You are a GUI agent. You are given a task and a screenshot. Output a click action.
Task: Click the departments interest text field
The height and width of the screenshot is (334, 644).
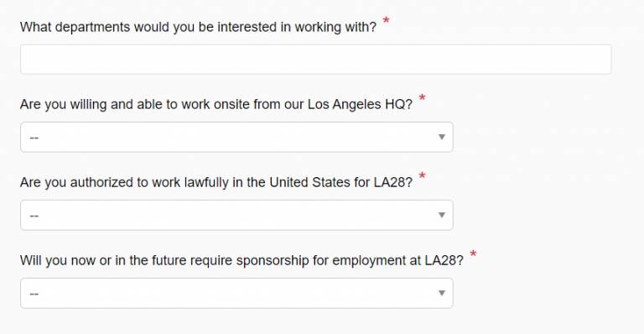(x=316, y=60)
